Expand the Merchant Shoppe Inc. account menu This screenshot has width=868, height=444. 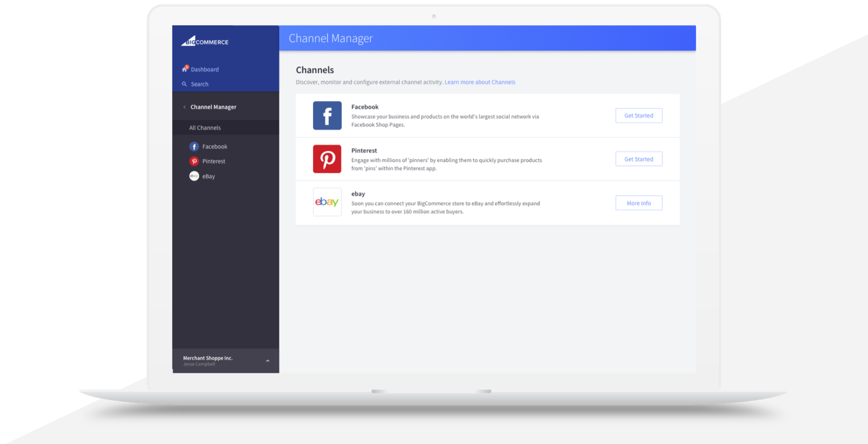click(267, 361)
